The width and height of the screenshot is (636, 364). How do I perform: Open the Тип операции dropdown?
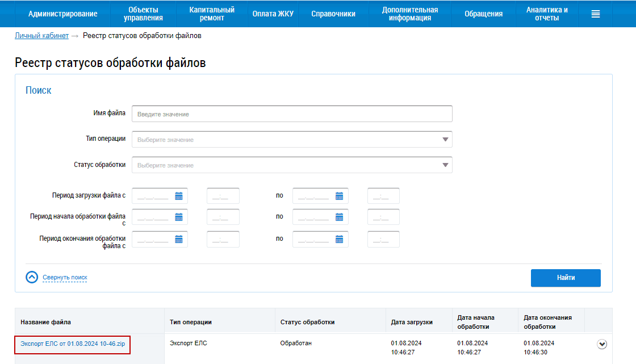coord(292,140)
